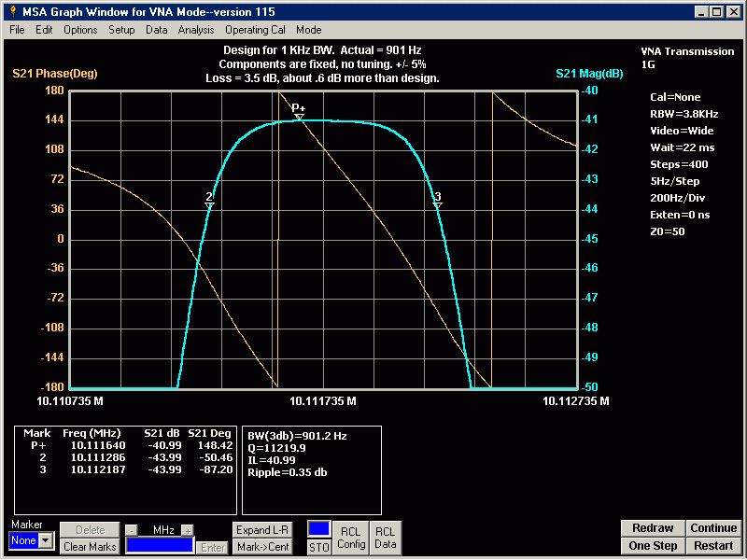Image resolution: width=747 pixels, height=560 pixels.
Task: Click the MSA application icon in title bar
Action: 13,12
